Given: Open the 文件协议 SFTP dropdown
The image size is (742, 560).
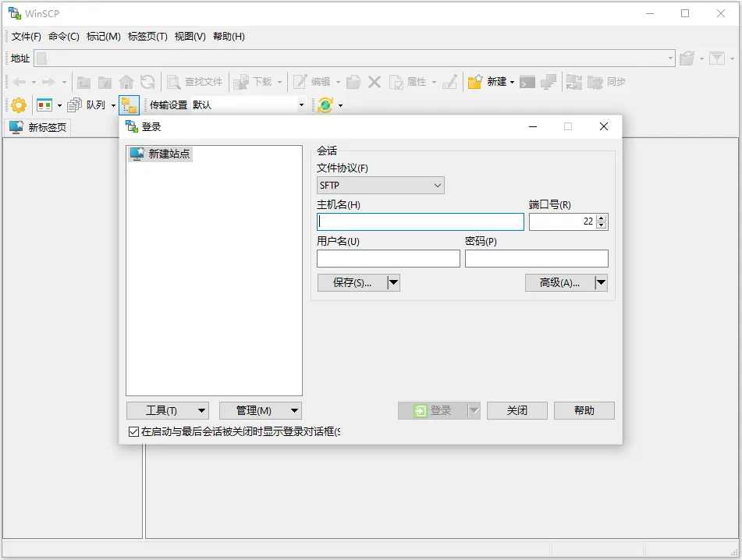Looking at the screenshot, I should pos(381,186).
